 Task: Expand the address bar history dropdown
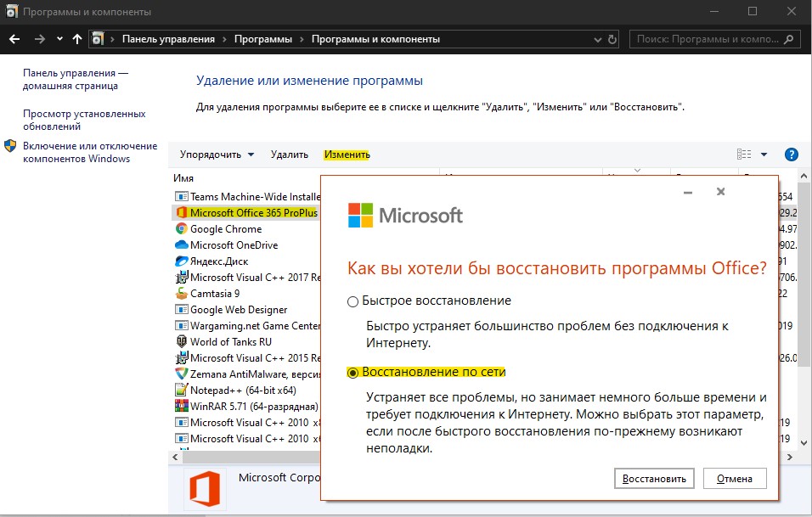[598, 39]
